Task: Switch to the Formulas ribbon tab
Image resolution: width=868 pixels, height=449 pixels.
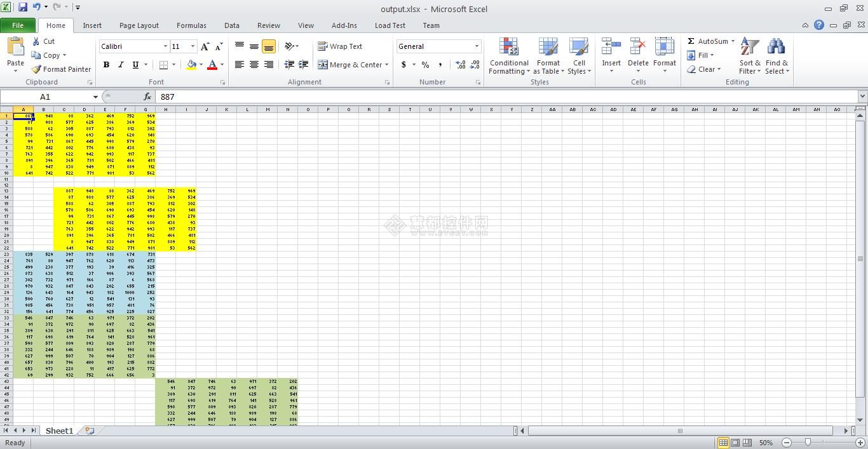Action: coord(191,25)
